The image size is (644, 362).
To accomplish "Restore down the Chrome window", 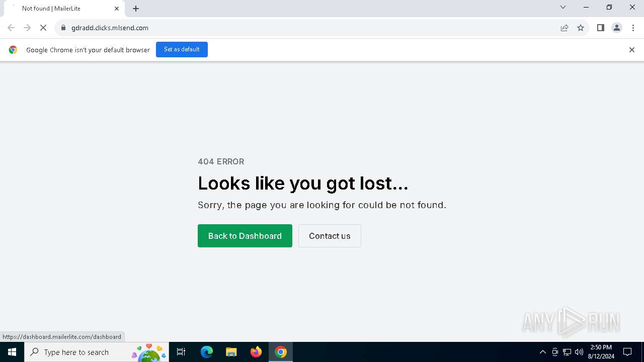I will click(x=609, y=7).
